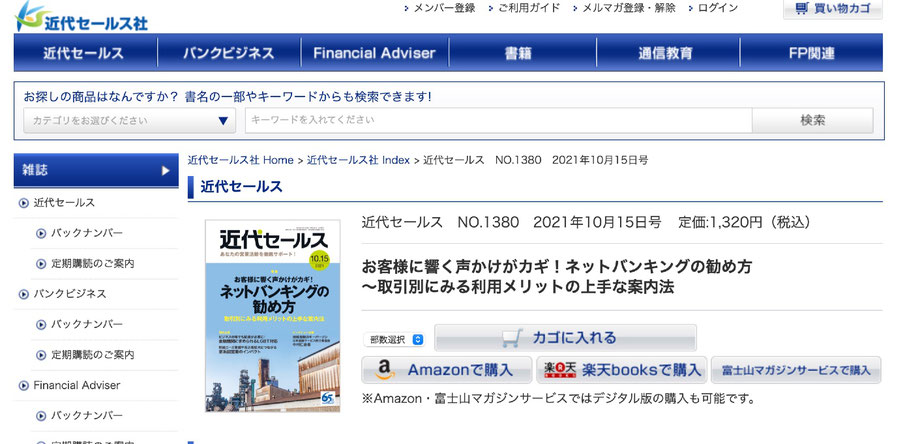The width and height of the screenshot is (920, 444).
Task: Click 楽天booksで購入 button
Action: [621, 370]
